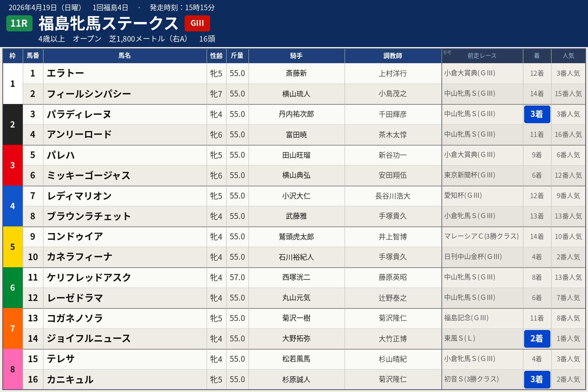588x392 pixels.
Task: Click 初音S(3勝クラス) previous race
Action: 471,379
